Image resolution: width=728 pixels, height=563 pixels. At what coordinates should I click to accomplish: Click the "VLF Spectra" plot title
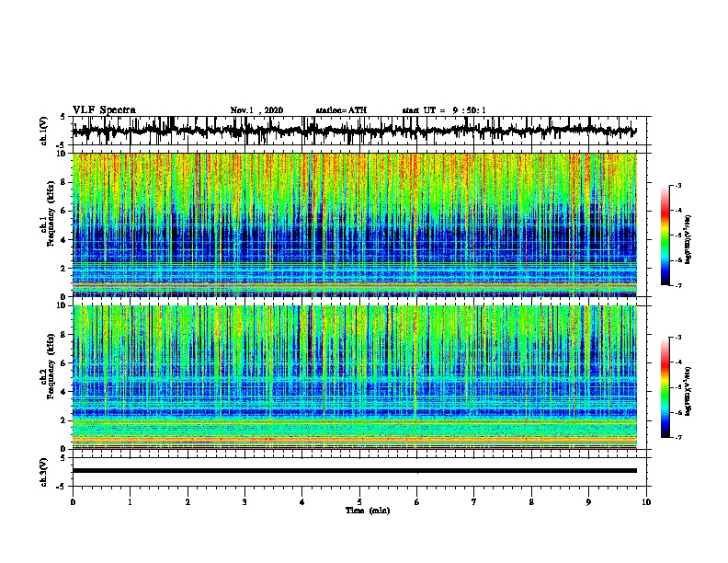[x=104, y=110]
